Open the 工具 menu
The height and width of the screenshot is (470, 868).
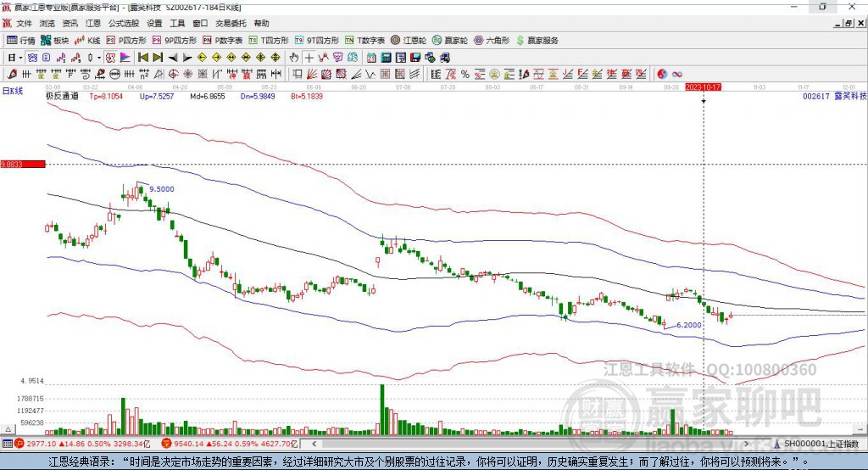click(x=177, y=23)
